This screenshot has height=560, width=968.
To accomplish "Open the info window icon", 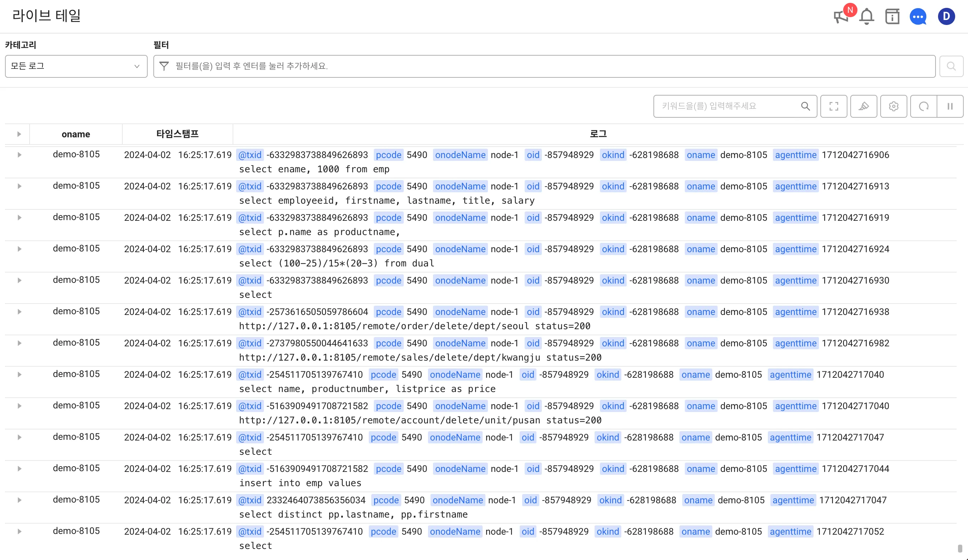I will pos(892,16).
